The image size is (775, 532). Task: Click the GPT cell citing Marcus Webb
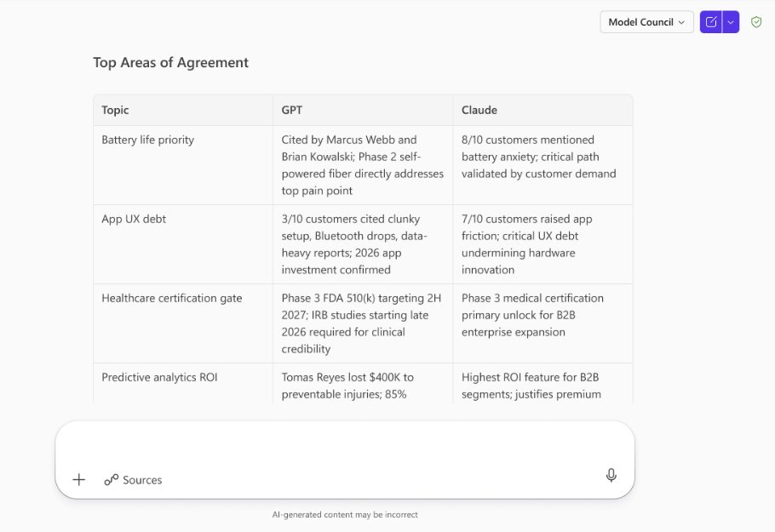(x=362, y=165)
